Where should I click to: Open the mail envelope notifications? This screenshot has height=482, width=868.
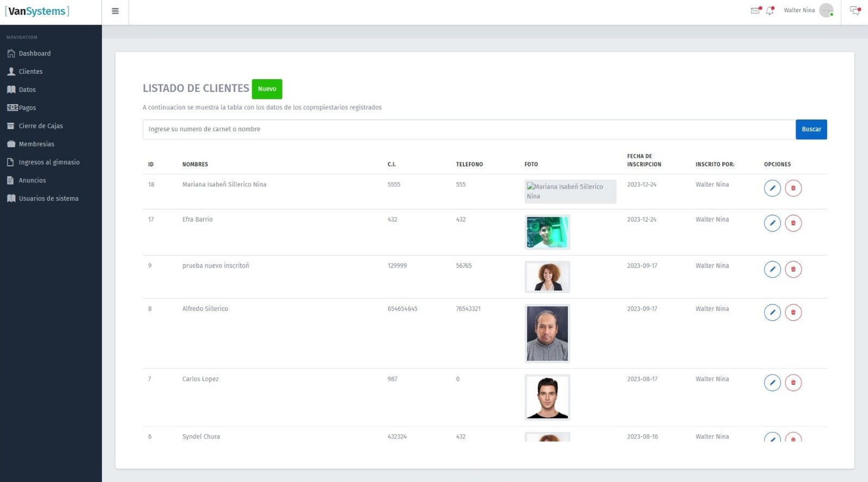[755, 10]
